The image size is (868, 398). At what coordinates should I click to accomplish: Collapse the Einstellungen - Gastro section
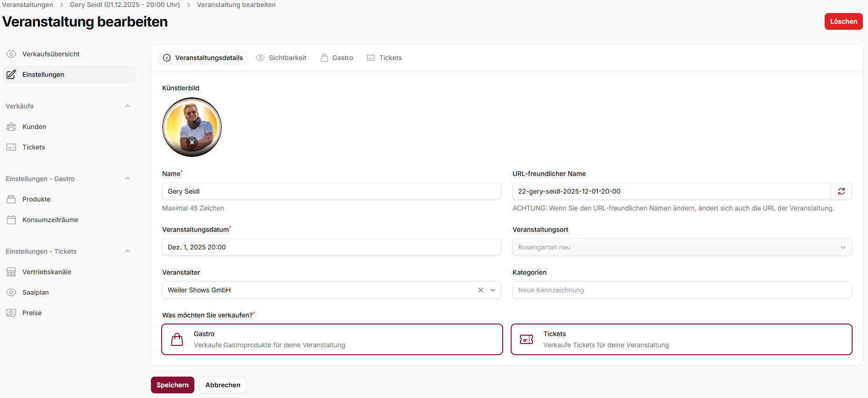[x=128, y=179]
